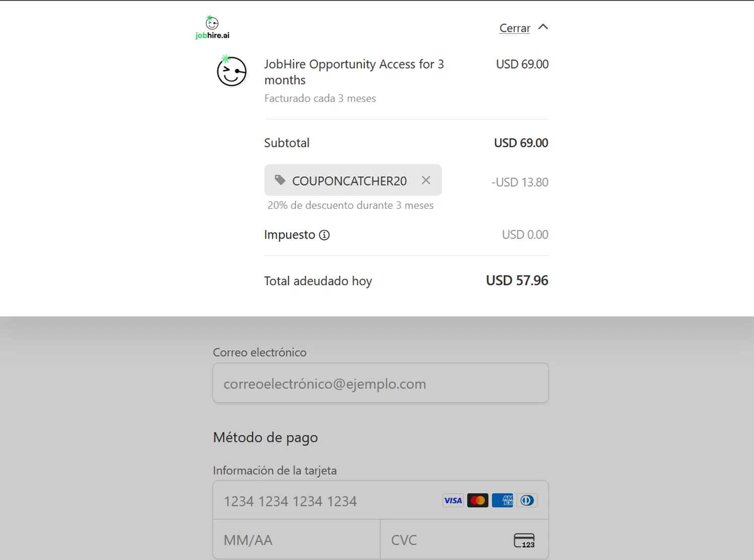Click the Cerrar link
This screenshot has height=560, width=754.
point(515,28)
